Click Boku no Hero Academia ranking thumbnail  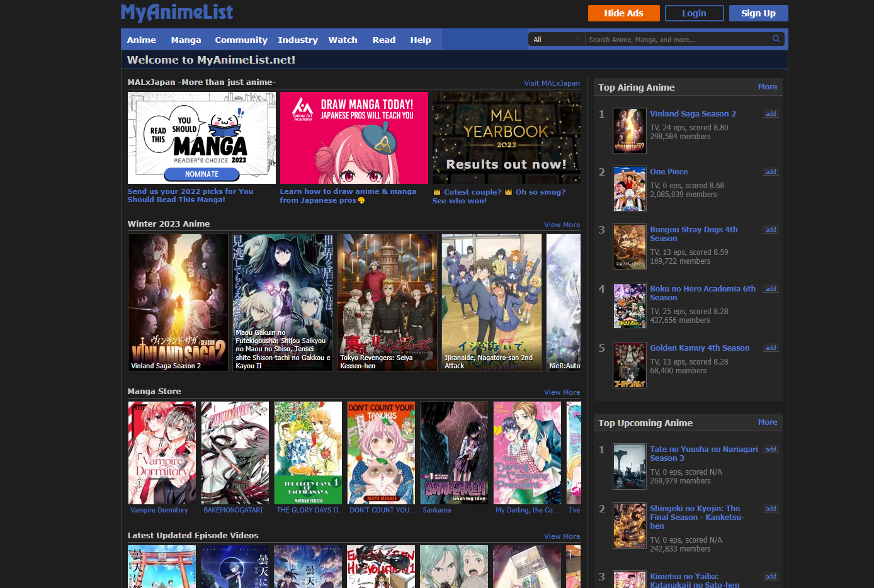(630, 306)
